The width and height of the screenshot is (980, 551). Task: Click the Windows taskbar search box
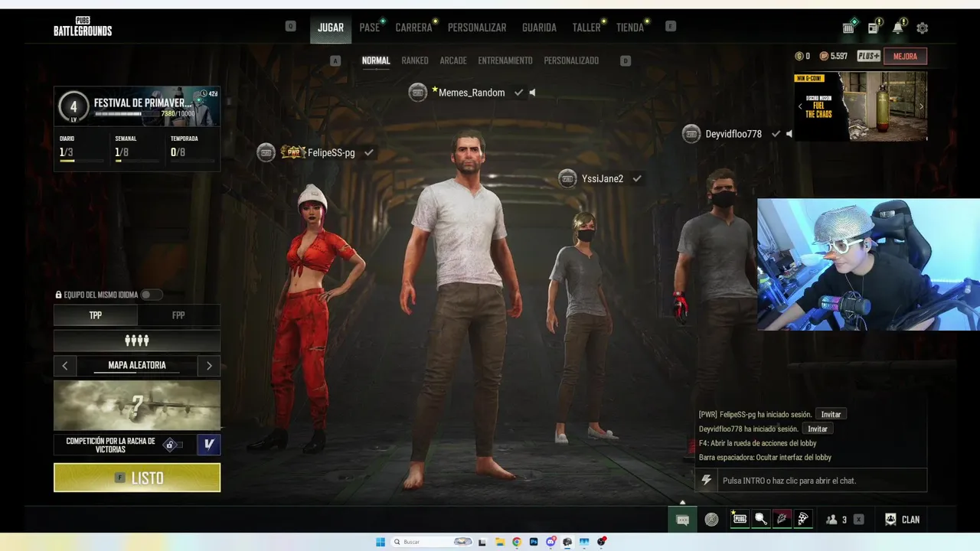(433, 542)
